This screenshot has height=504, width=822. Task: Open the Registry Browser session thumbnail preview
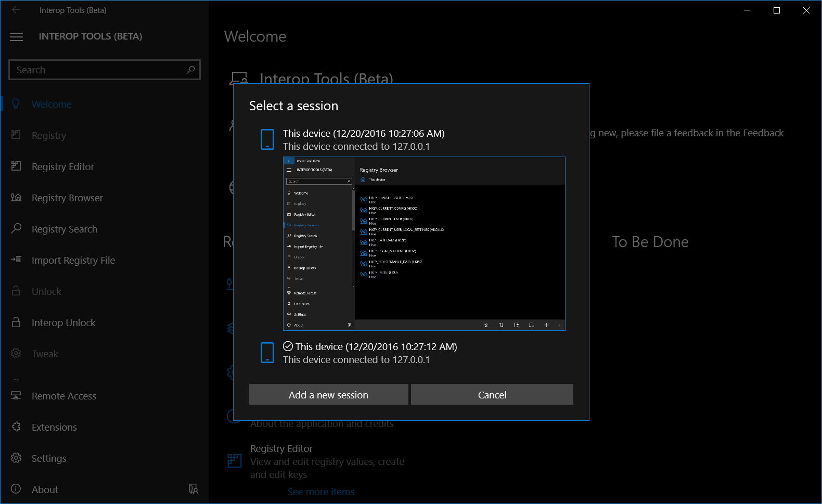point(424,243)
